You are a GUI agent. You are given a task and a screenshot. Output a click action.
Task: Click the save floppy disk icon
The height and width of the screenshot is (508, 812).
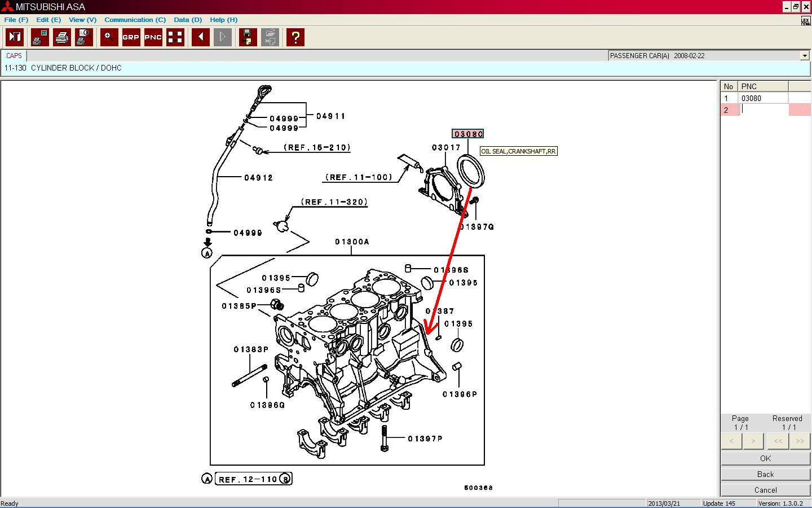tap(248, 37)
